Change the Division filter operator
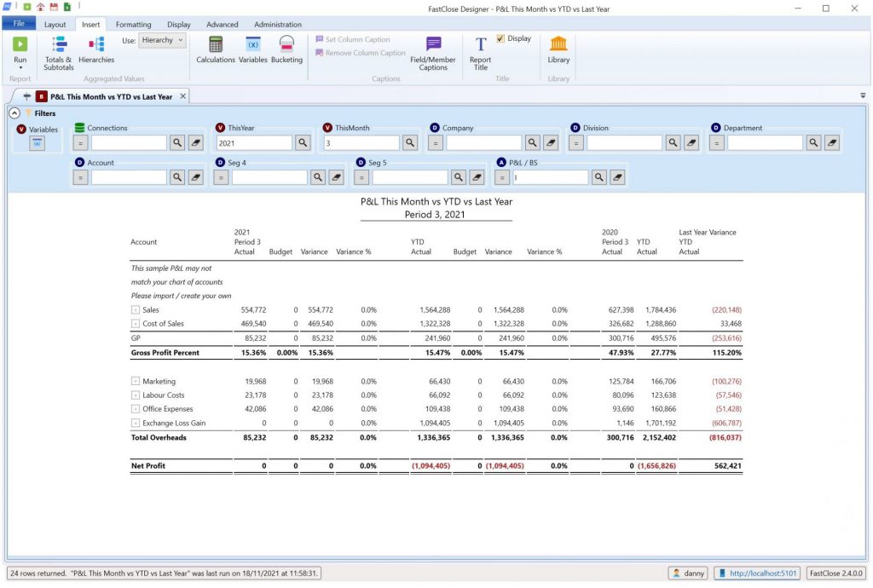Image resolution: width=873 pixels, height=588 pixels. 575,143
